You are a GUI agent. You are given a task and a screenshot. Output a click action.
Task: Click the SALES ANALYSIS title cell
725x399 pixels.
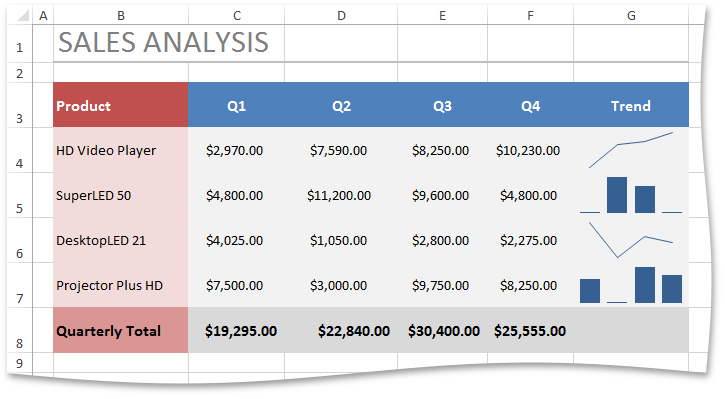point(169,43)
